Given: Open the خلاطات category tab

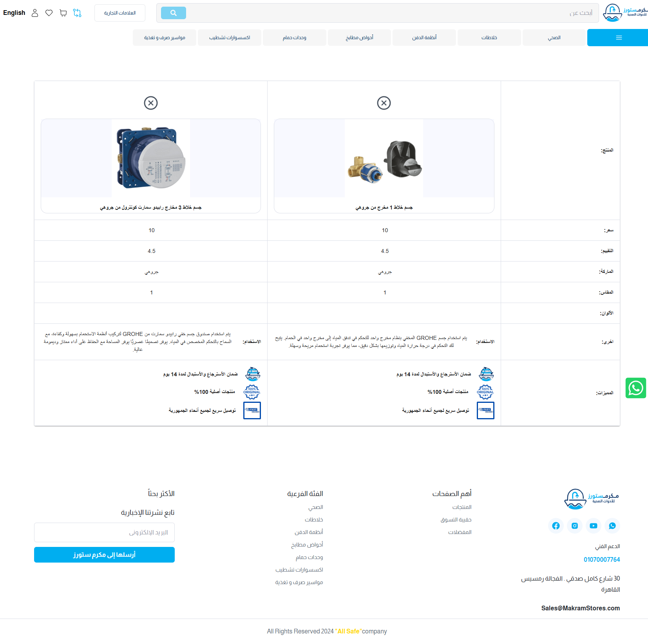Looking at the screenshot, I should pyautogui.click(x=489, y=38).
